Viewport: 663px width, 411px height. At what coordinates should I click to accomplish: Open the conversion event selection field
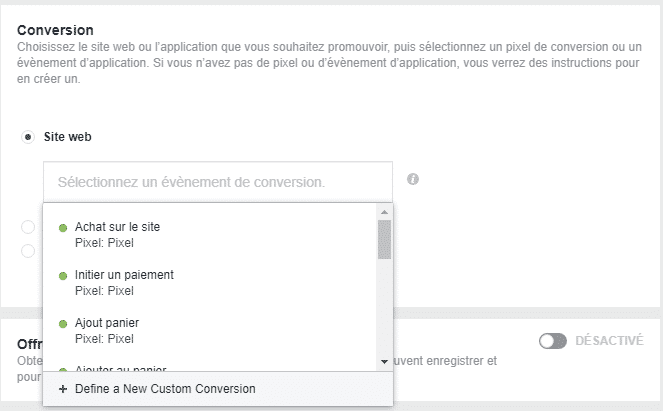[x=217, y=183]
